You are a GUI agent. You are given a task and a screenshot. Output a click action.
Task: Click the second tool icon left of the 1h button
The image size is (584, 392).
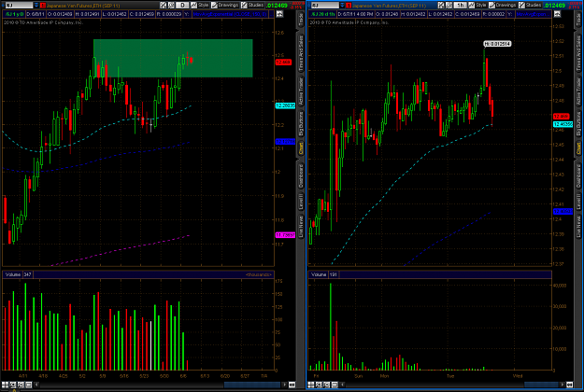tap(449, 6)
